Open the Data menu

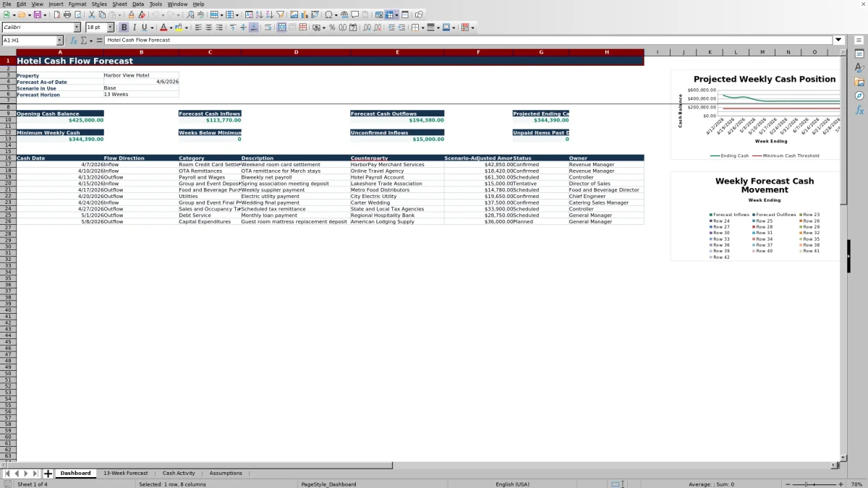(137, 4)
